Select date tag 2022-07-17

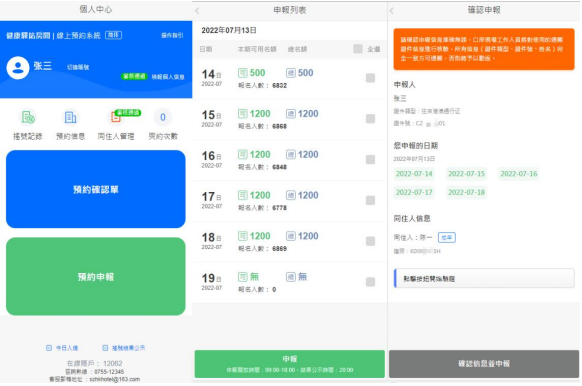[x=414, y=192]
